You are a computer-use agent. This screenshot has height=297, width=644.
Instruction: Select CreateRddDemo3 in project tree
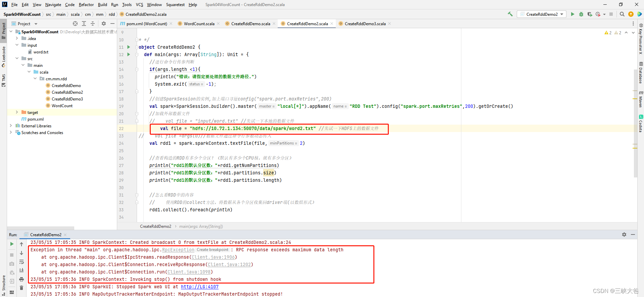pyautogui.click(x=67, y=99)
